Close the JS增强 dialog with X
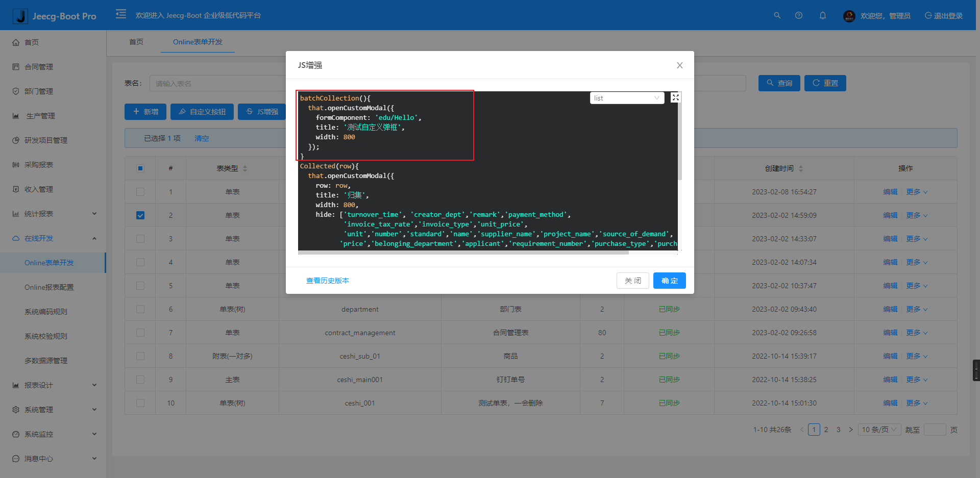 679,65
